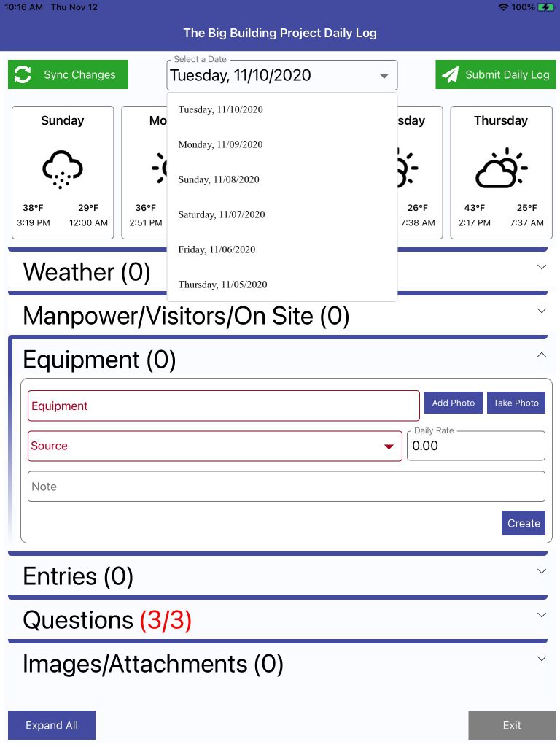Click the Expand All button
Screen dimensions: 560x747
tap(52, 725)
